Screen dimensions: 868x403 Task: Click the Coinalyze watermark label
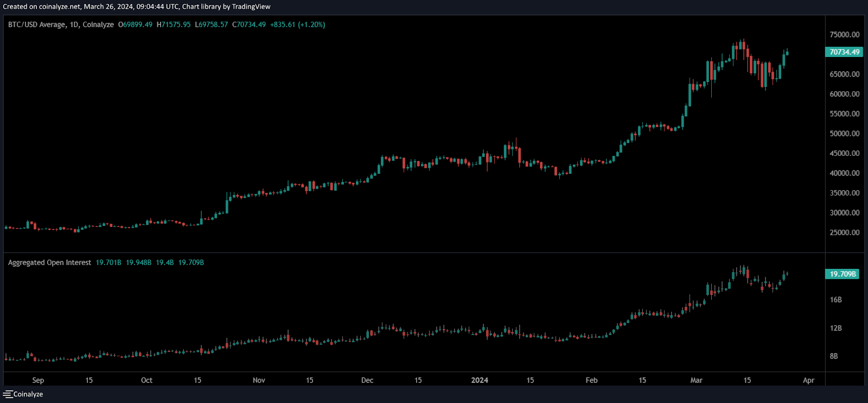(x=28, y=394)
